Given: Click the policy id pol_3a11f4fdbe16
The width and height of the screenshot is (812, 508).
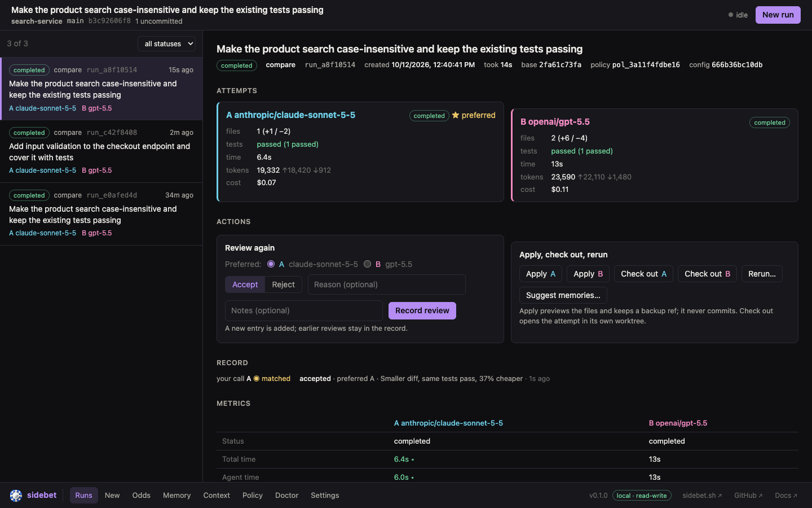Looking at the screenshot, I should point(646,65).
